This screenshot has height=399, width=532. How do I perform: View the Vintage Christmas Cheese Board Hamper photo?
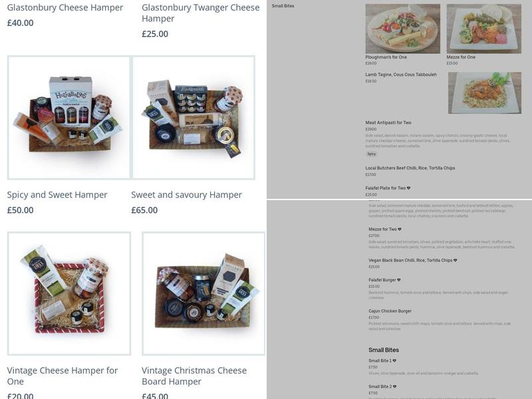(203, 293)
